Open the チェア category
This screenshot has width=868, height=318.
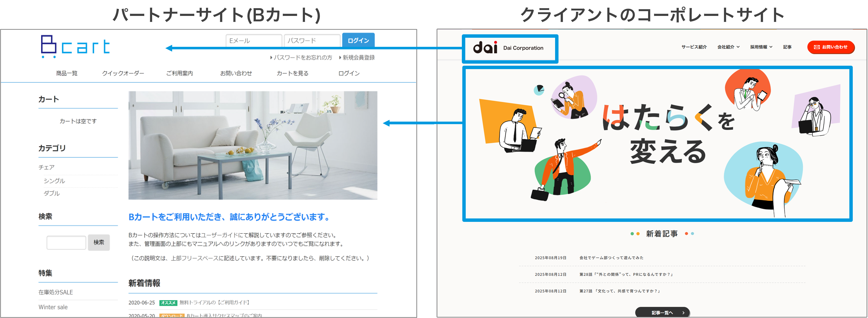click(46, 168)
